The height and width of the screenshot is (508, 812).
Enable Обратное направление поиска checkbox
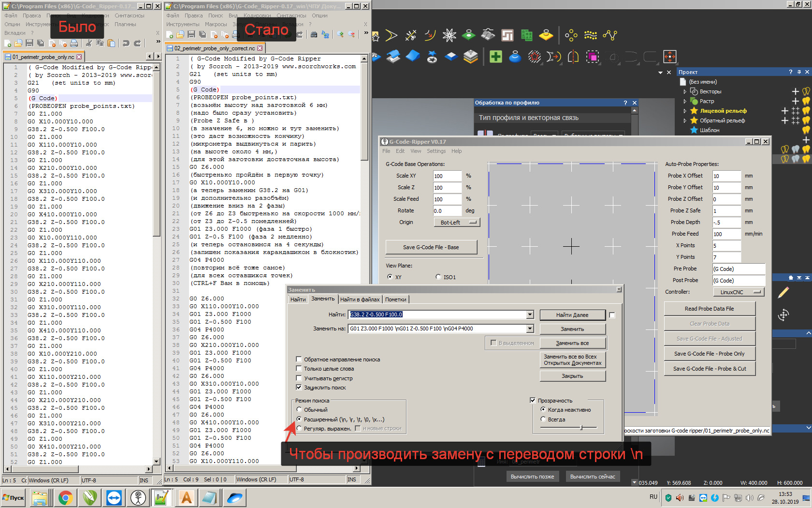pos(299,359)
